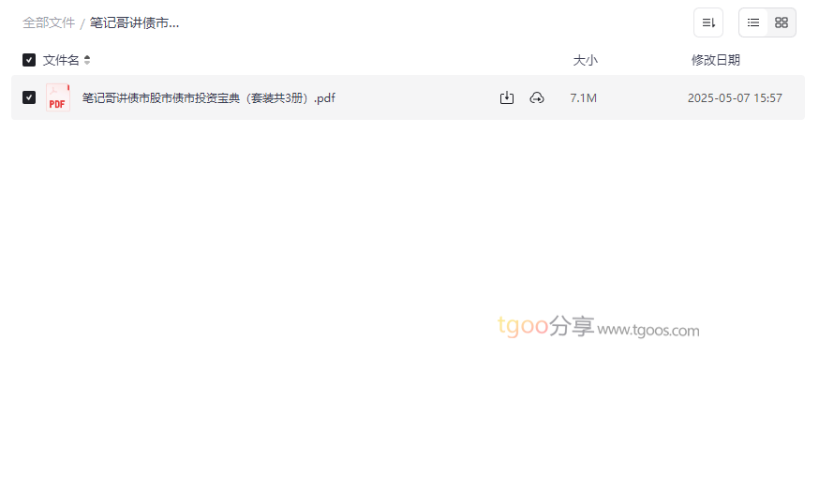Screen dimensions: 819x504
Task: Click the 修改日期 column header
Action: click(x=715, y=60)
